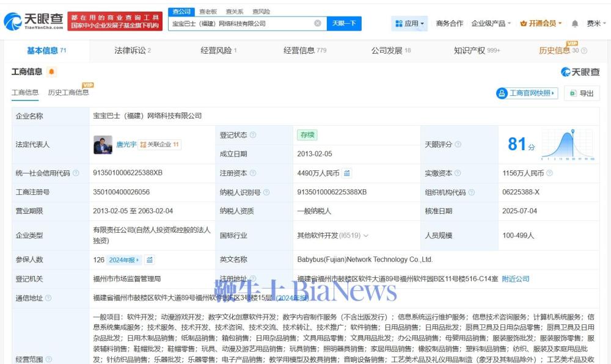This screenshot has width=611, height=364.
Task: Click the help icon next to 统一社会信用代码
Action: coord(76,173)
